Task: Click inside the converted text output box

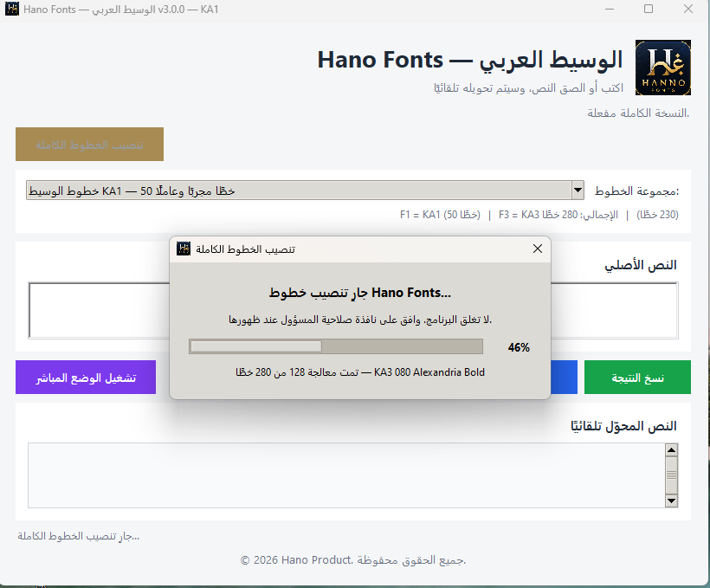Action: (x=346, y=475)
